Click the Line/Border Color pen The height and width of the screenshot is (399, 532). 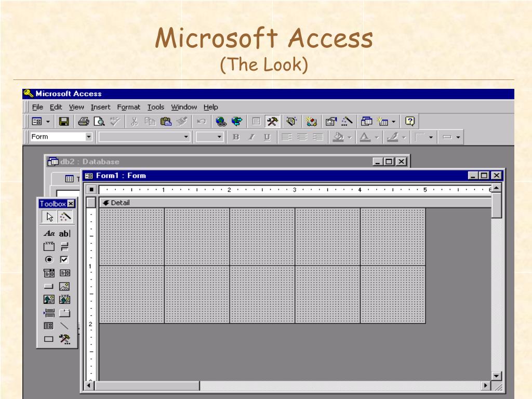coord(393,137)
